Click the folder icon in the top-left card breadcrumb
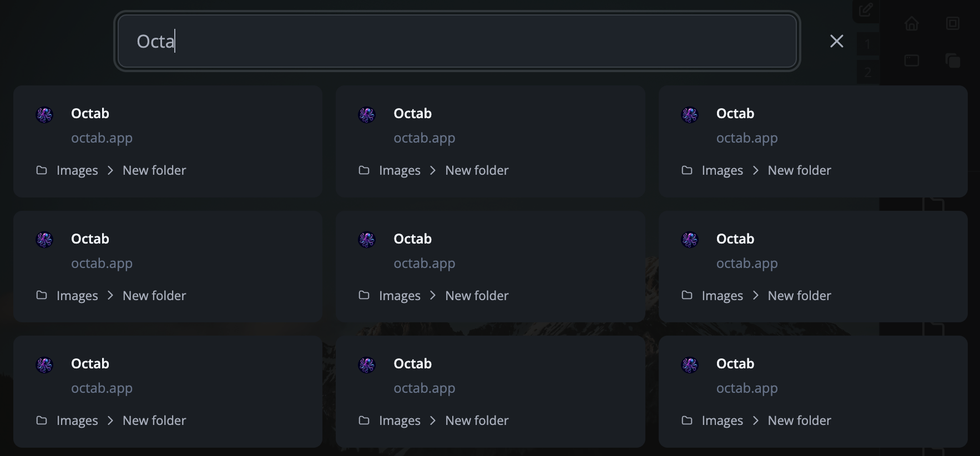This screenshot has width=980, height=456. click(x=42, y=170)
